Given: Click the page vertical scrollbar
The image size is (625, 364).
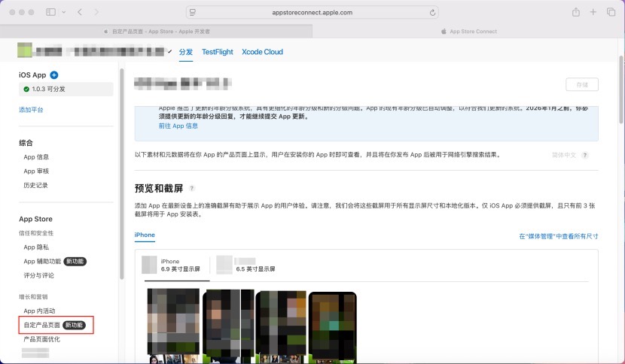Looking at the screenshot, I should pos(621,89).
